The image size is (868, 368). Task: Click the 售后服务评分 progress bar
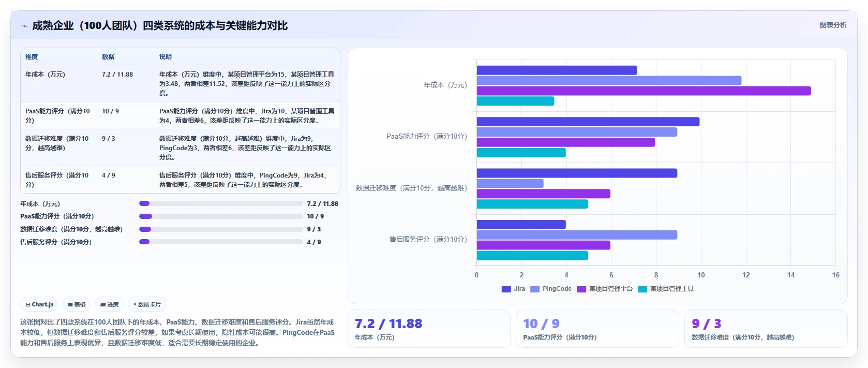point(221,242)
